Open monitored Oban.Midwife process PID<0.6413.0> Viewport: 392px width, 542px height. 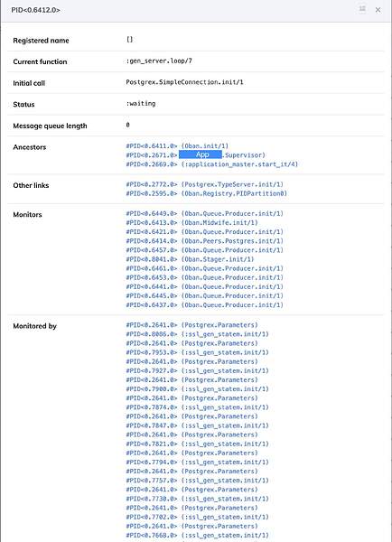191,222
